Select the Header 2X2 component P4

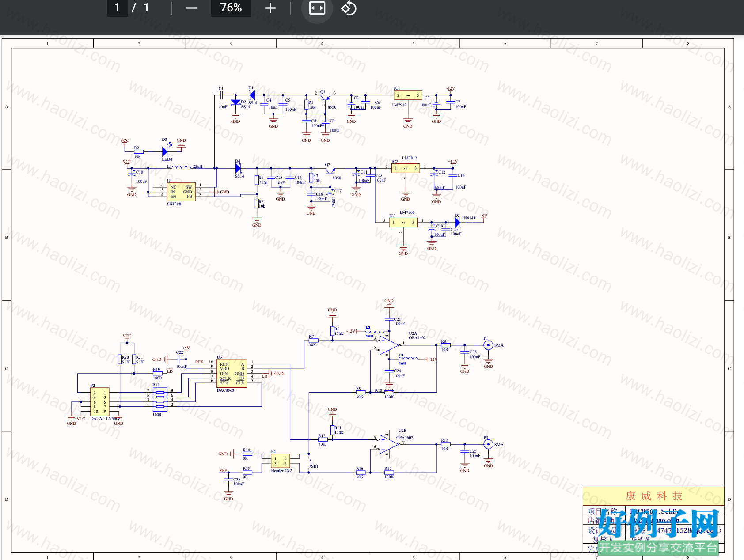coord(281,461)
